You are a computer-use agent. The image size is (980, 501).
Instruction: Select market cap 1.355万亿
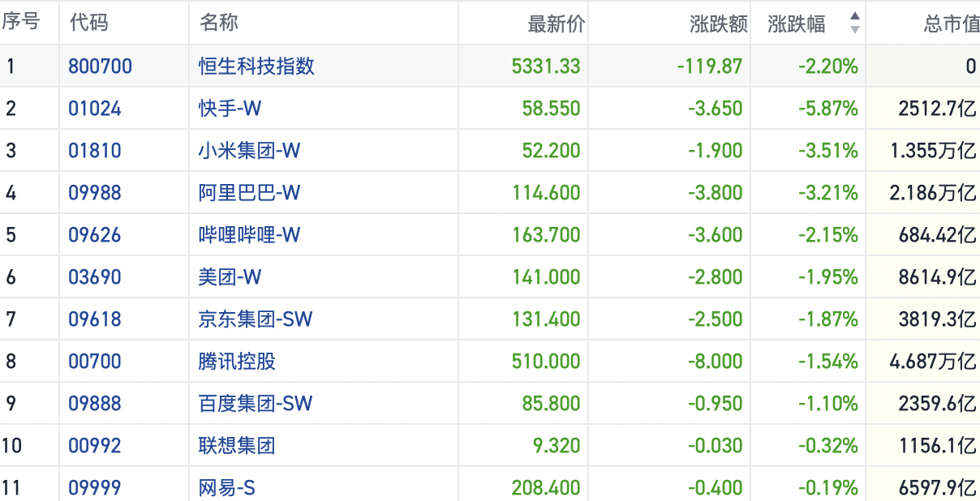pyautogui.click(x=933, y=150)
